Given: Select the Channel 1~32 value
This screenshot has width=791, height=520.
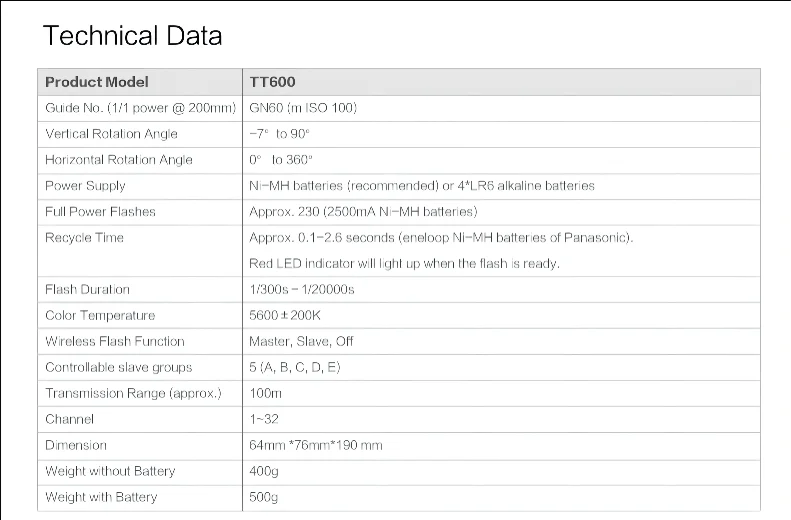Looking at the screenshot, I should pyautogui.click(x=265, y=419).
